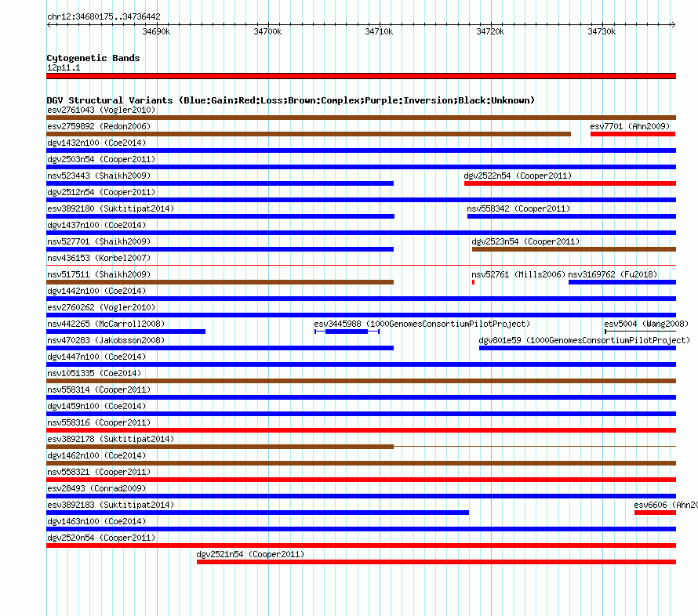The width and height of the screenshot is (698, 616).
Task: Click the red bar under esv7701 label
Action: 633,134
